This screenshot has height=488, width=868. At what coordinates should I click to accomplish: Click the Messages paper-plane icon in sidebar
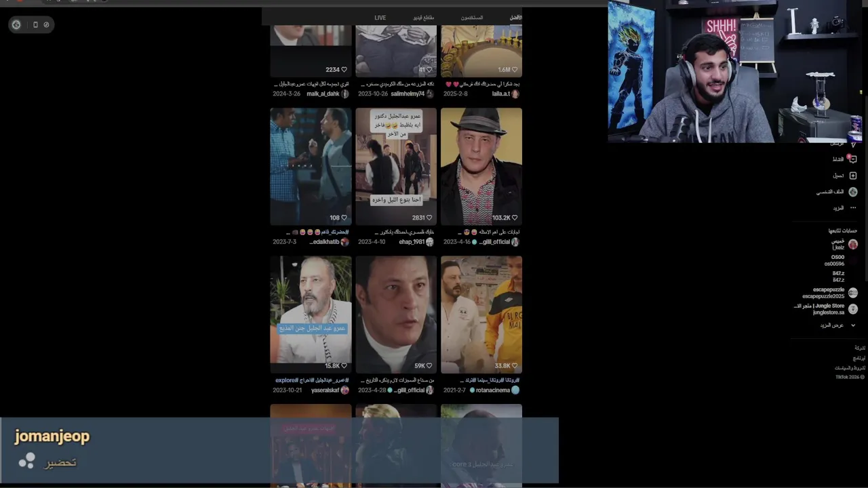(853, 144)
